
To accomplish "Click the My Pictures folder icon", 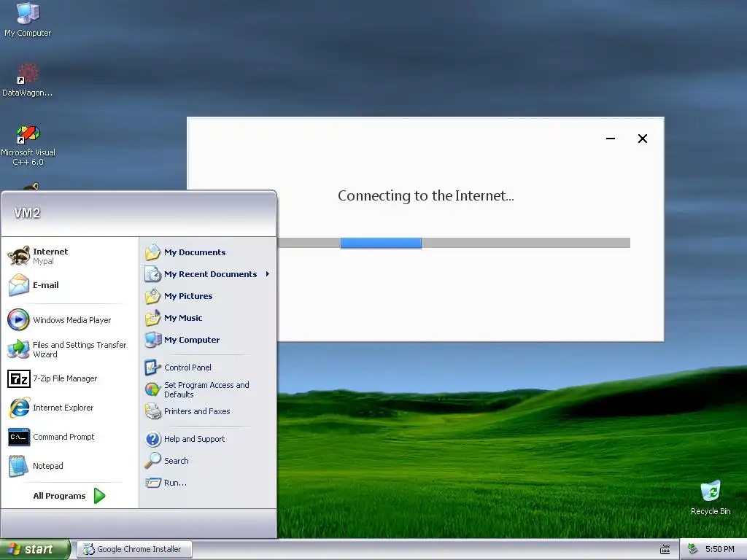I will 153,296.
